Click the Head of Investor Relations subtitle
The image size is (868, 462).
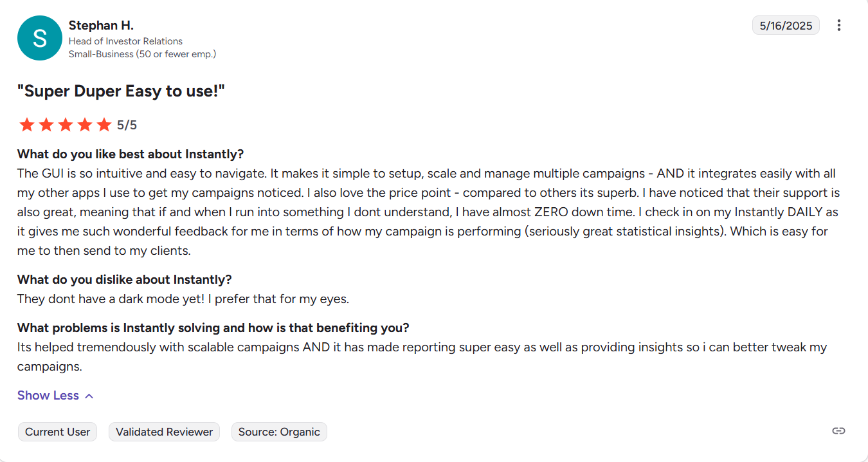click(x=126, y=41)
